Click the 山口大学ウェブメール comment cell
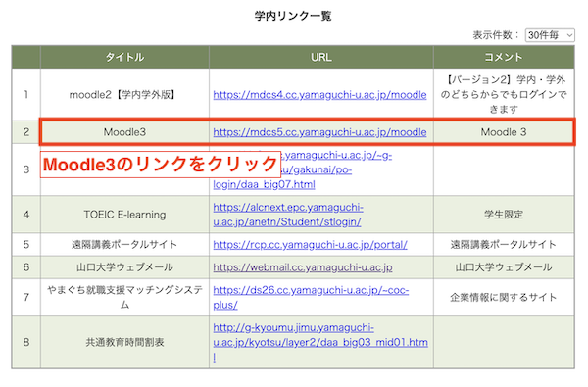The width and height of the screenshot is (588, 387). click(504, 267)
